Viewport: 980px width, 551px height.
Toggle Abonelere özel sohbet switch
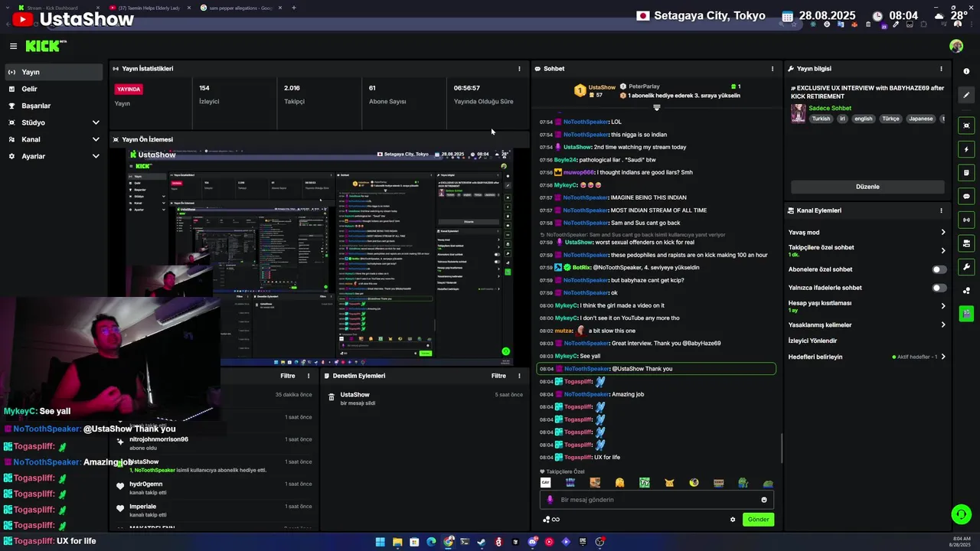click(x=939, y=269)
